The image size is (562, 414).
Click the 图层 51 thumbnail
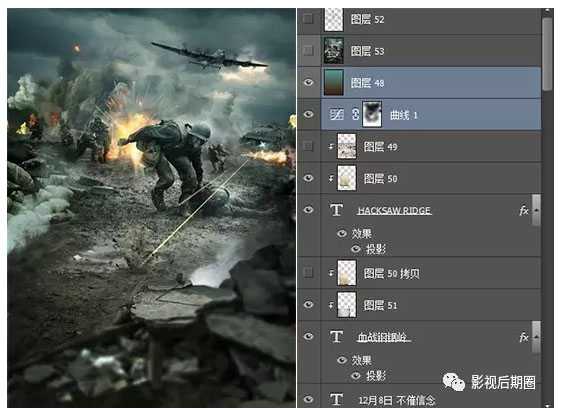click(347, 305)
